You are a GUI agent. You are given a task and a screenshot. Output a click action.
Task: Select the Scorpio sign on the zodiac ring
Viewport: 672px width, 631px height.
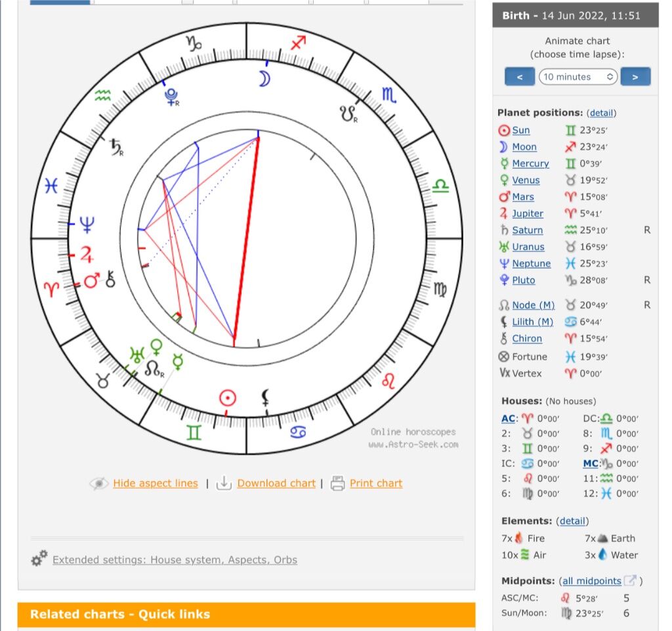point(388,95)
